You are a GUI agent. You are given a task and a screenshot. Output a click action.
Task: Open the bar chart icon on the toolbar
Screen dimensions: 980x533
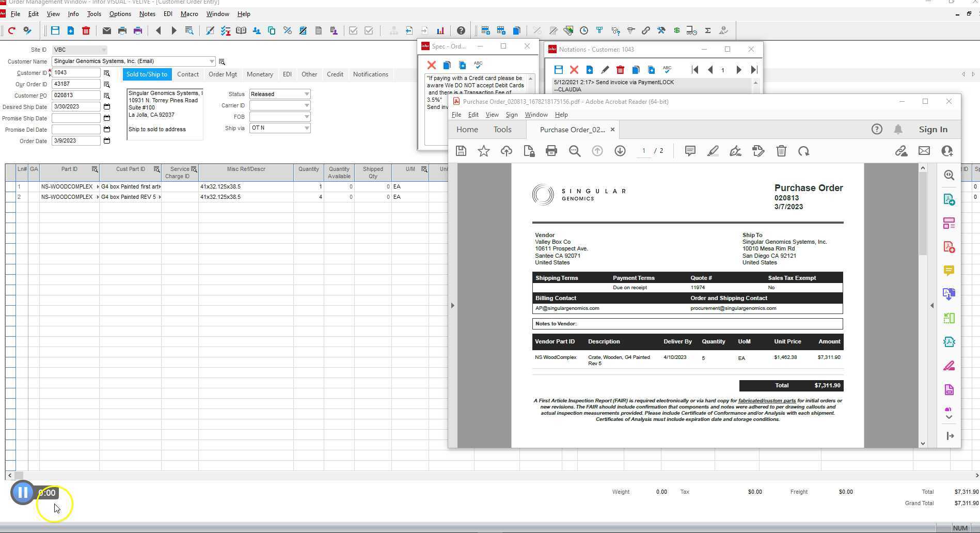click(x=440, y=30)
